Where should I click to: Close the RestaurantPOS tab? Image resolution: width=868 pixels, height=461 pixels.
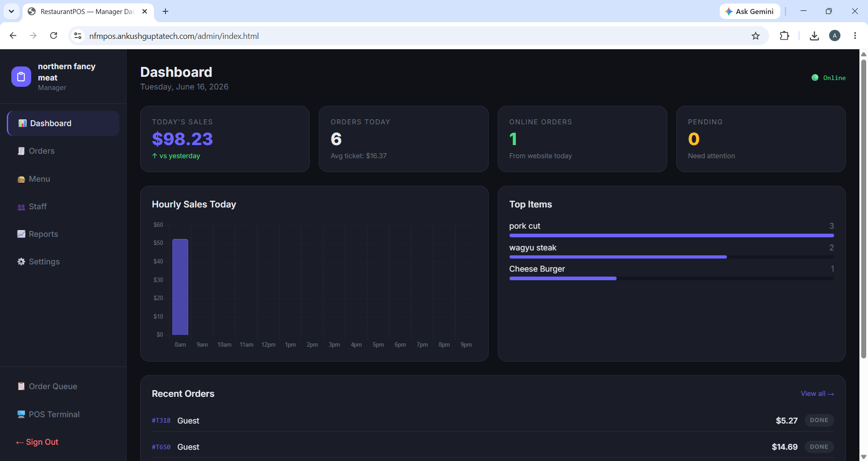click(x=145, y=11)
